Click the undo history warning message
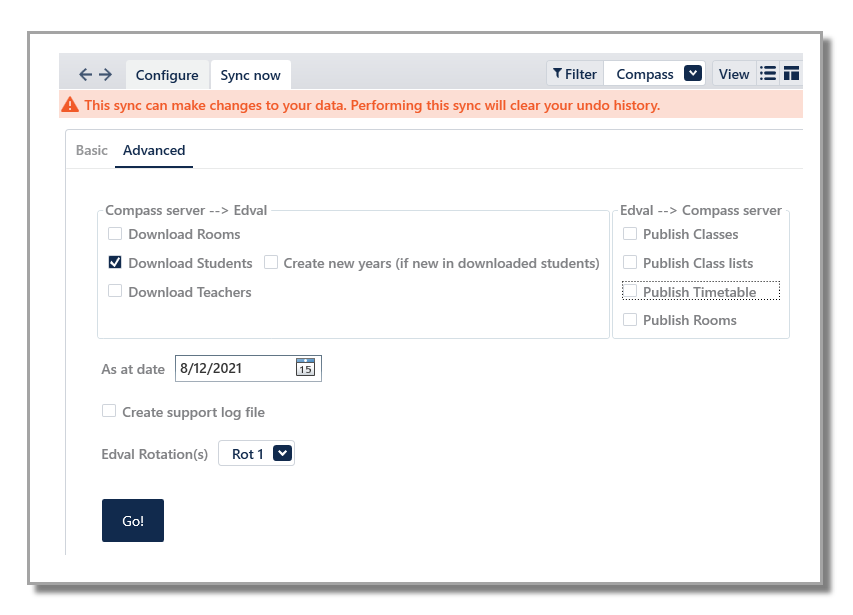This screenshot has height=615, width=853. pyautogui.click(x=372, y=105)
